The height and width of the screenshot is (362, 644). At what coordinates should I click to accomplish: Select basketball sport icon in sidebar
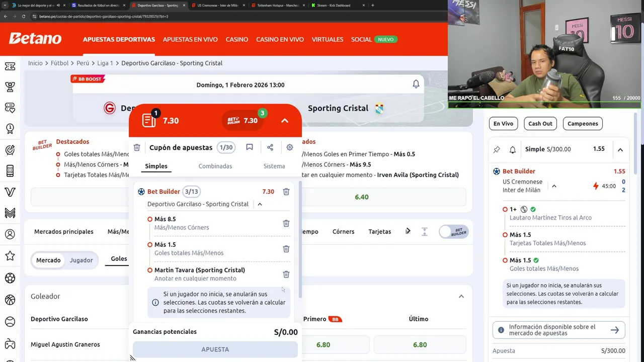tap(10, 300)
